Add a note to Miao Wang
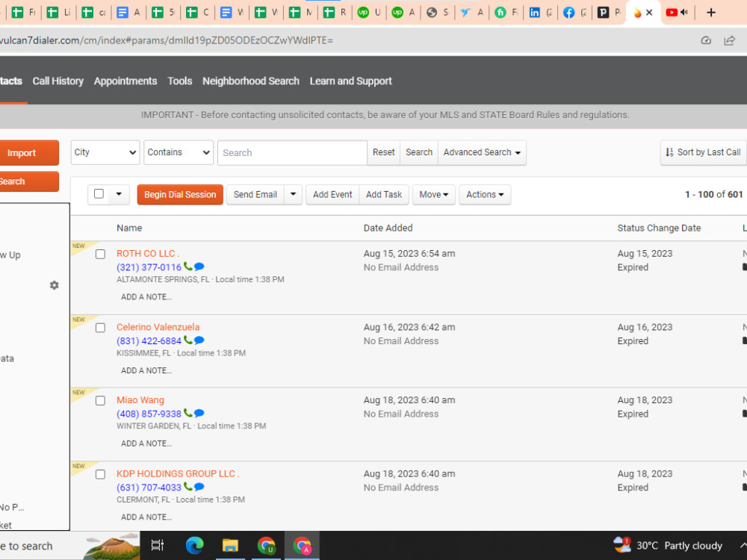This screenshot has width=747, height=560. coord(146,444)
